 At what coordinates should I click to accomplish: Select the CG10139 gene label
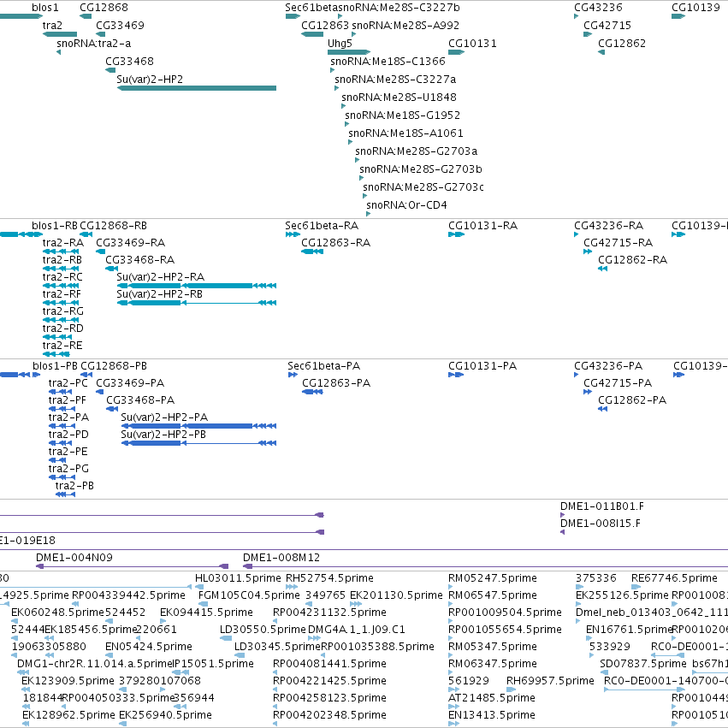(695, 8)
